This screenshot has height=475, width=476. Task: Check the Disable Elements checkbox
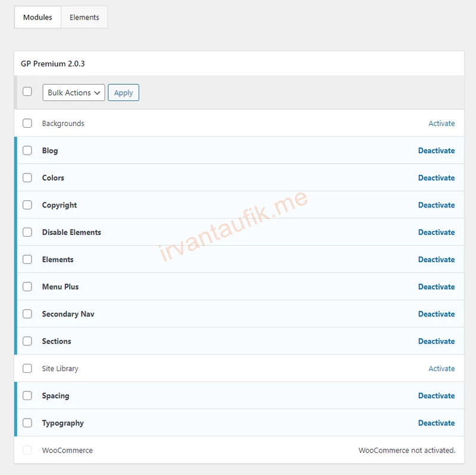27,232
